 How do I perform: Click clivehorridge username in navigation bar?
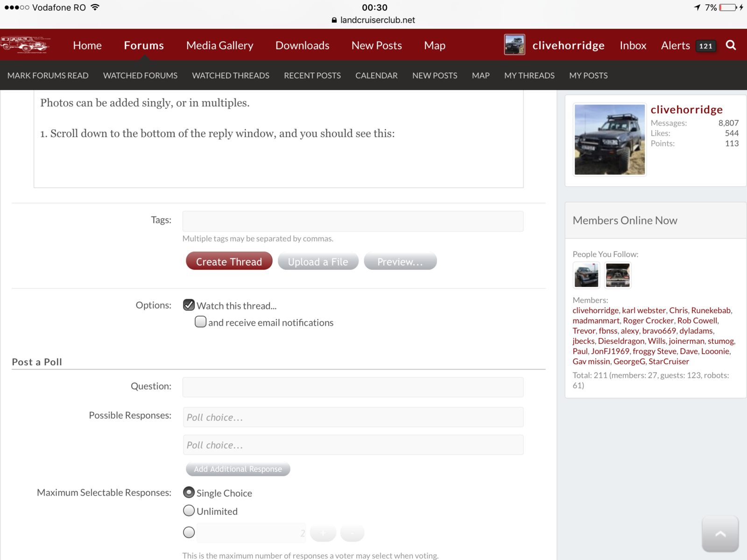pos(568,45)
